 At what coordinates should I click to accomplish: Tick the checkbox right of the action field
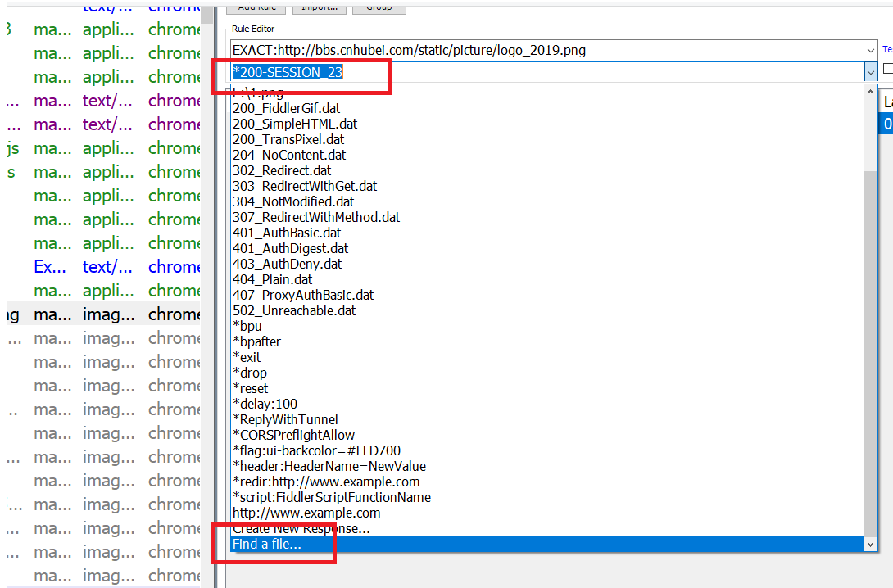click(888, 68)
